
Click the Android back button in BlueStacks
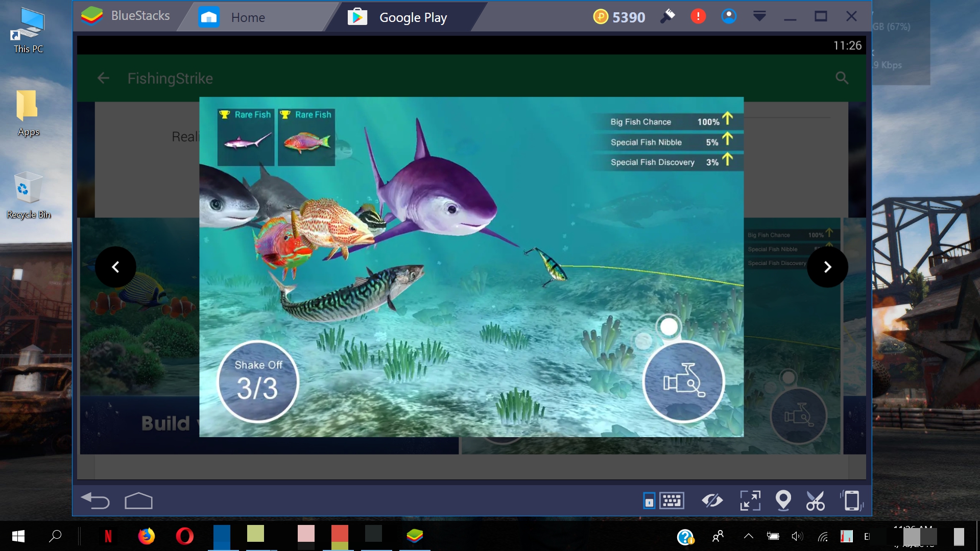pos(95,501)
